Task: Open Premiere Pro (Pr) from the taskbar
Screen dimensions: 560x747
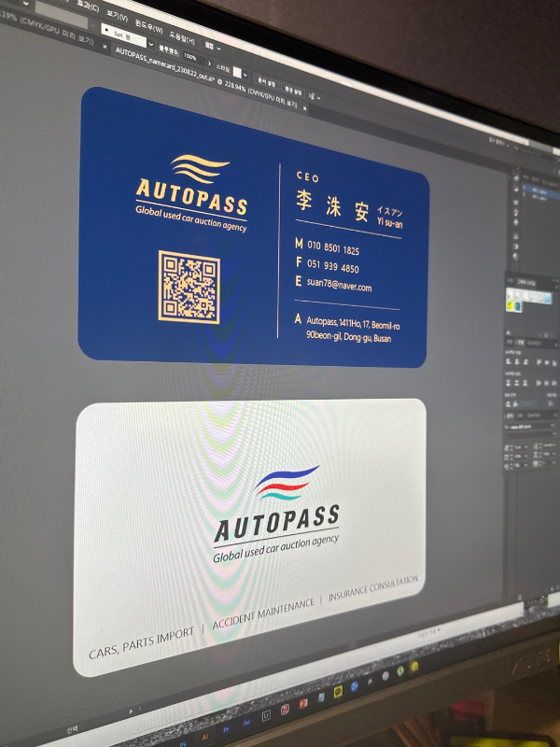Action: [226, 729]
